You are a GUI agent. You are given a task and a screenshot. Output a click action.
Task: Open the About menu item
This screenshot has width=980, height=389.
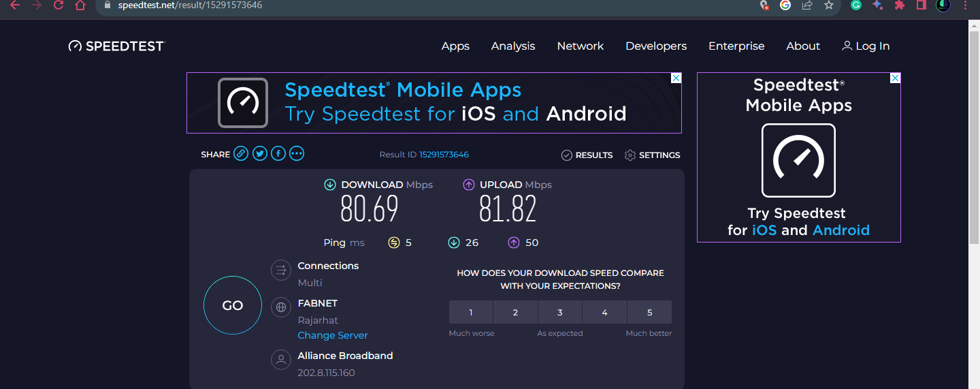[x=803, y=46]
